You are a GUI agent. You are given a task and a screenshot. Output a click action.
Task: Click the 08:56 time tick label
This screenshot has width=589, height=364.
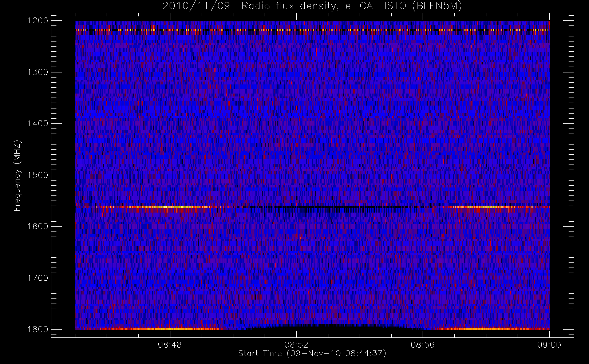[x=423, y=345]
